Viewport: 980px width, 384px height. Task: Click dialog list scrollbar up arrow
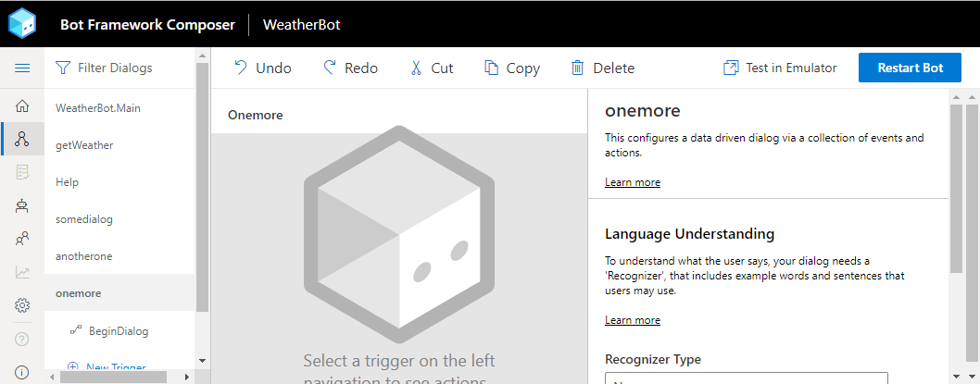pyautogui.click(x=202, y=56)
